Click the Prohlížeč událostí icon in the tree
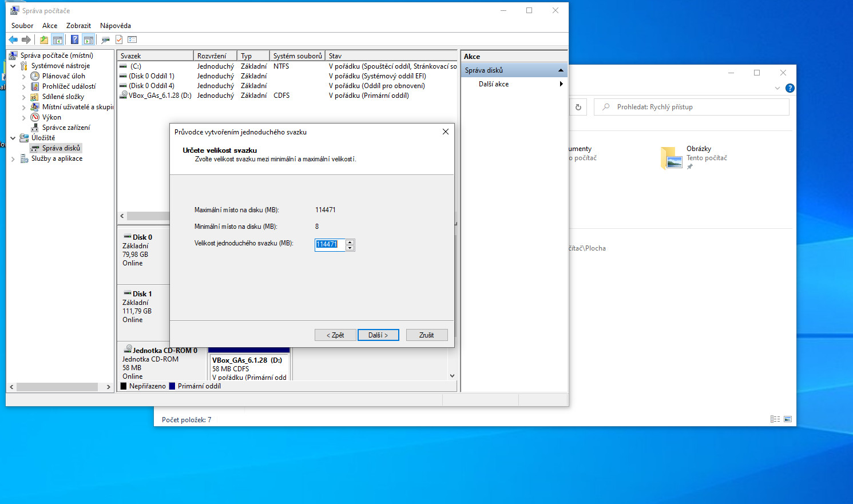The width and height of the screenshot is (853, 504). pyautogui.click(x=35, y=86)
